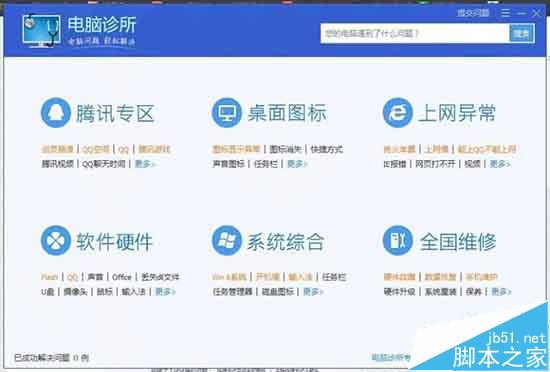Click the 上网异常 IE browser icon
550x372 pixels.
pos(397,113)
